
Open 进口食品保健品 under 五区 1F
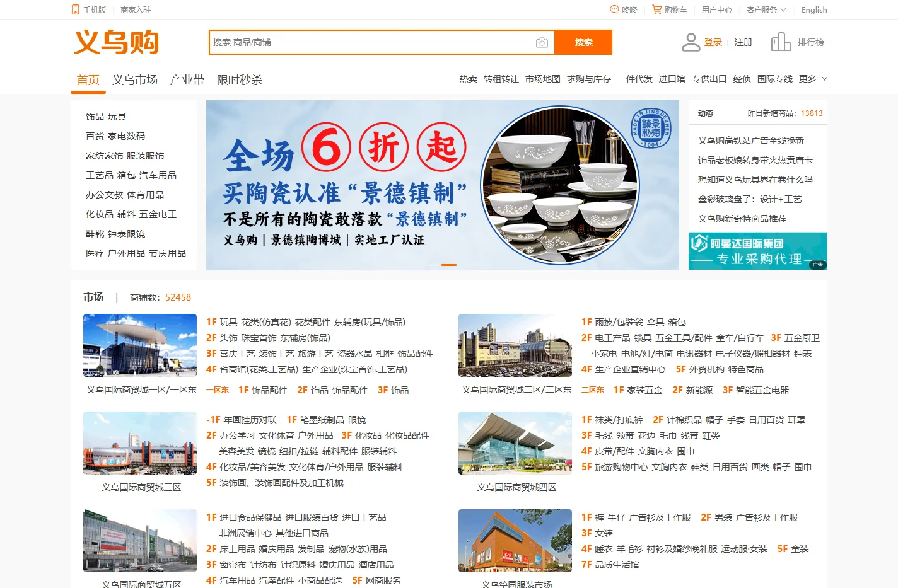pyautogui.click(x=251, y=517)
